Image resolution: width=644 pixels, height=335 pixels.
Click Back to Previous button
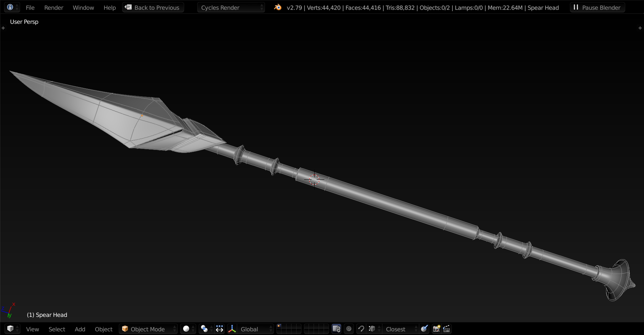[153, 7]
